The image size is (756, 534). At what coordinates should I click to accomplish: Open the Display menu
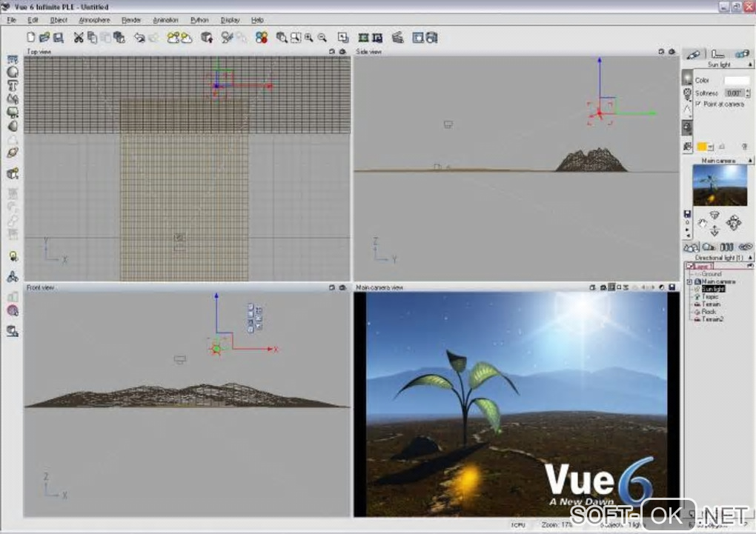tap(230, 20)
